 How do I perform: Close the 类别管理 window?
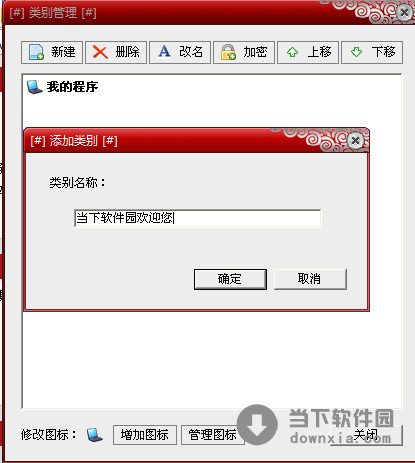(x=404, y=13)
